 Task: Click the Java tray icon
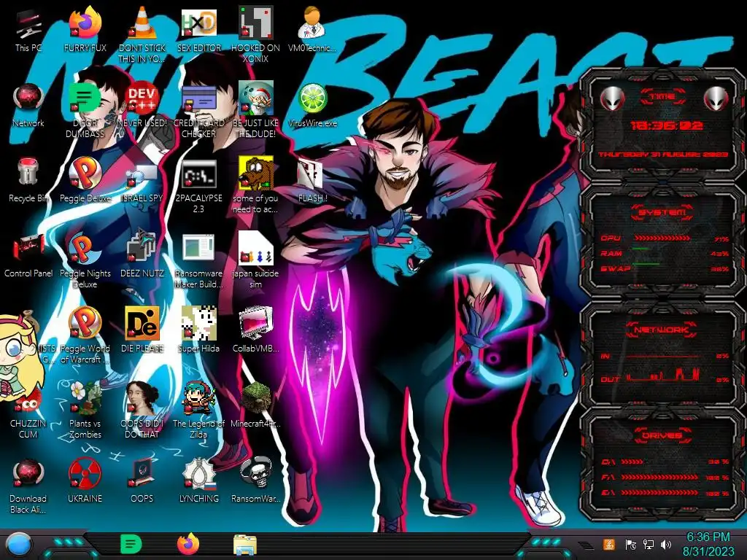tap(609, 544)
